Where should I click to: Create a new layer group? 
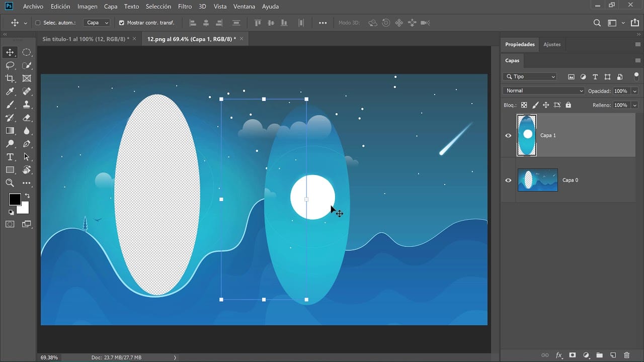click(x=599, y=355)
